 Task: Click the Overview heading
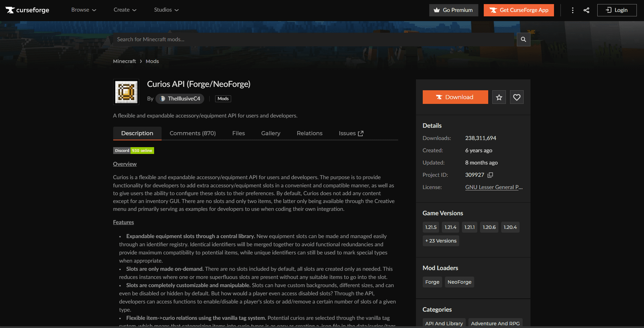click(125, 164)
